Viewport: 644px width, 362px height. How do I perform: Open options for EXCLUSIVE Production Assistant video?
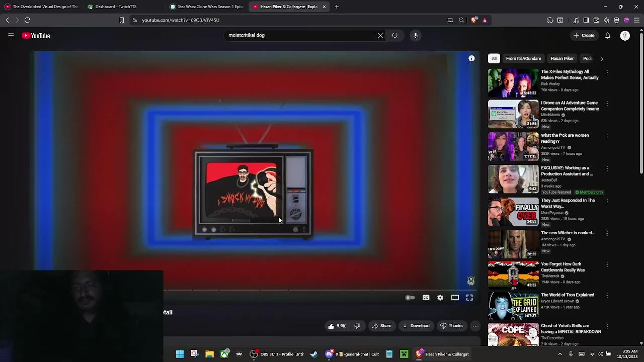click(607, 169)
